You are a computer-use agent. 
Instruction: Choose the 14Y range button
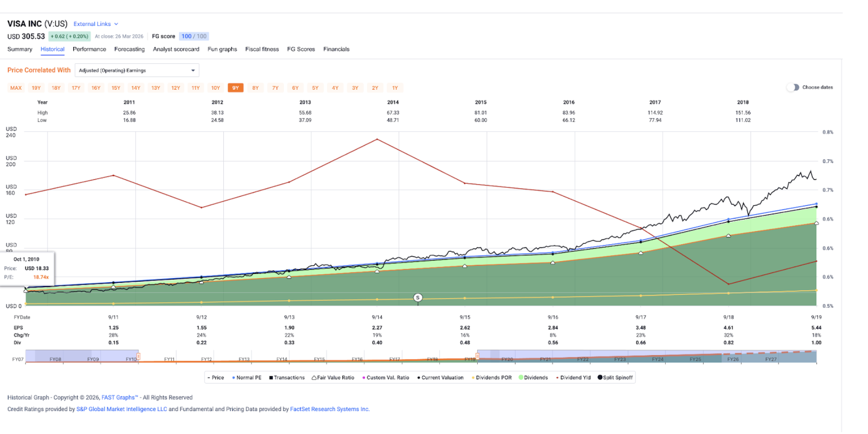click(x=136, y=88)
